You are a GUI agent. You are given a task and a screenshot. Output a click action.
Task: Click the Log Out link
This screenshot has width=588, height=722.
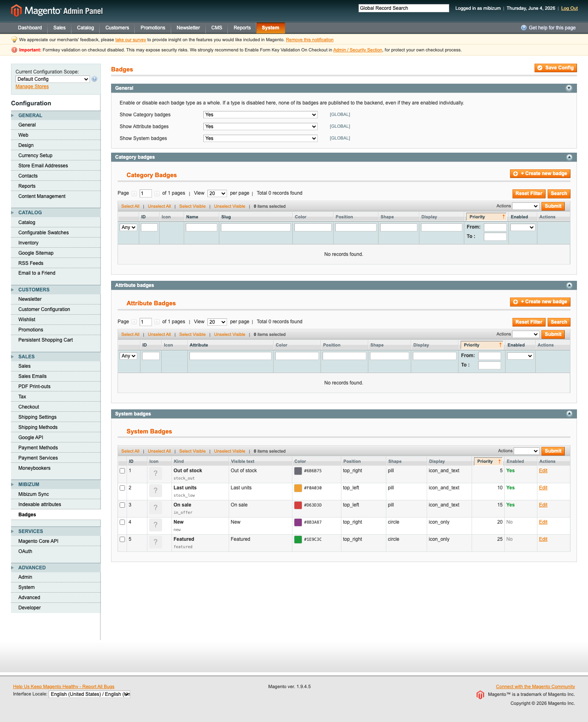pyautogui.click(x=569, y=8)
